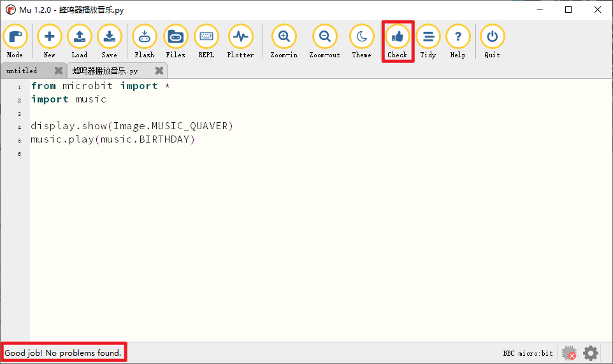
Task: Close the untitled tab
Action: (59, 70)
